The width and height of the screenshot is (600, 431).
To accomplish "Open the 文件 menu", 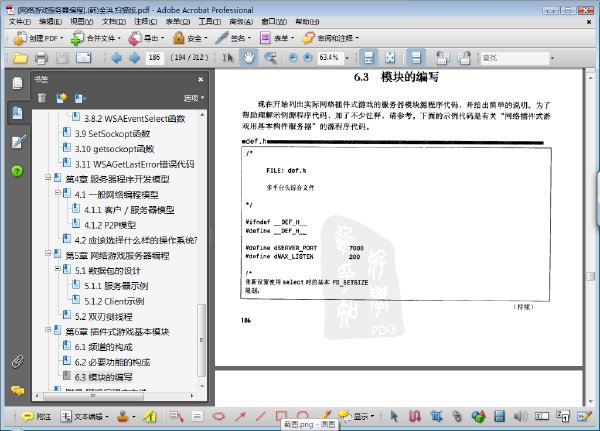I will pos(20,21).
